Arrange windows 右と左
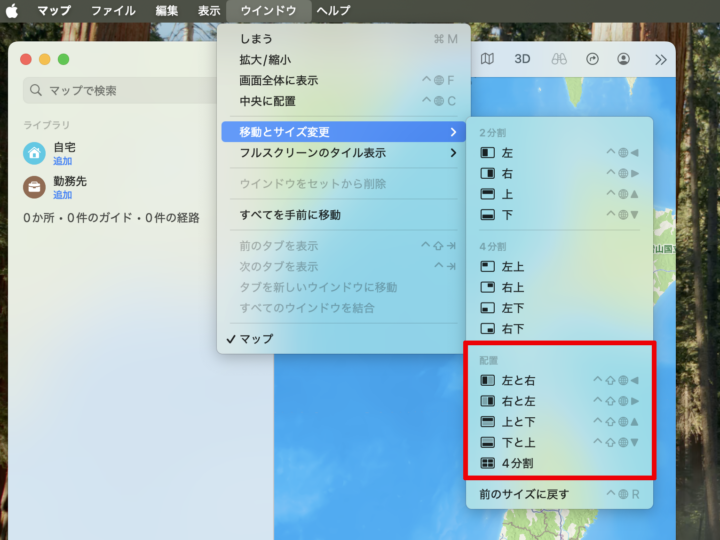The image size is (720, 540). 559,401
